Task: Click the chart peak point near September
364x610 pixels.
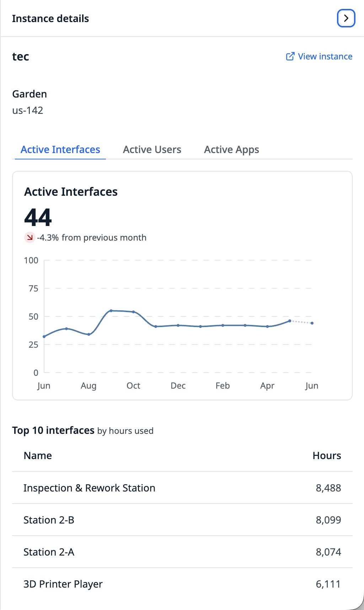Action: [x=111, y=311]
